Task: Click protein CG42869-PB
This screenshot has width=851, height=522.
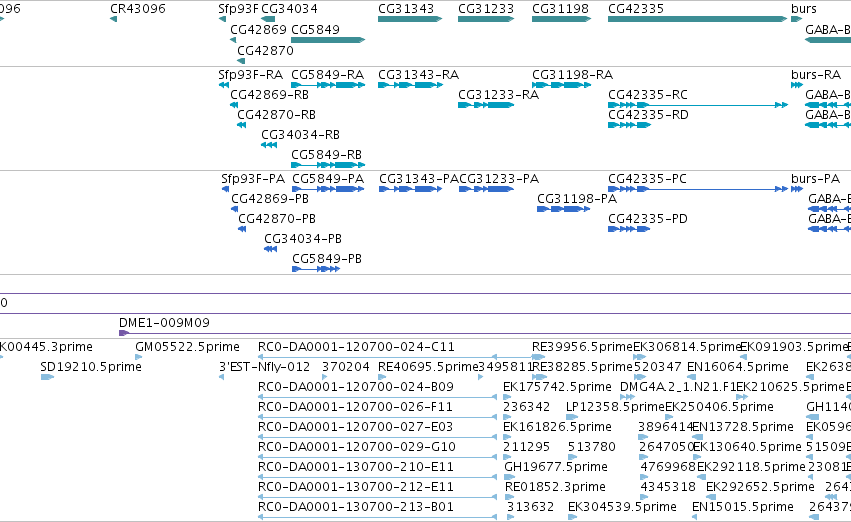Action: tap(234, 209)
